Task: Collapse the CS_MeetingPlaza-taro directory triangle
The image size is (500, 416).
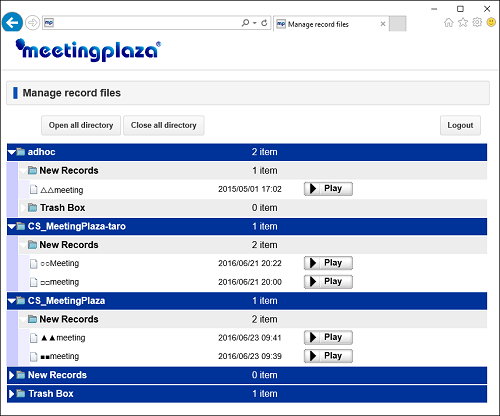Action: click(x=11, y=227)
